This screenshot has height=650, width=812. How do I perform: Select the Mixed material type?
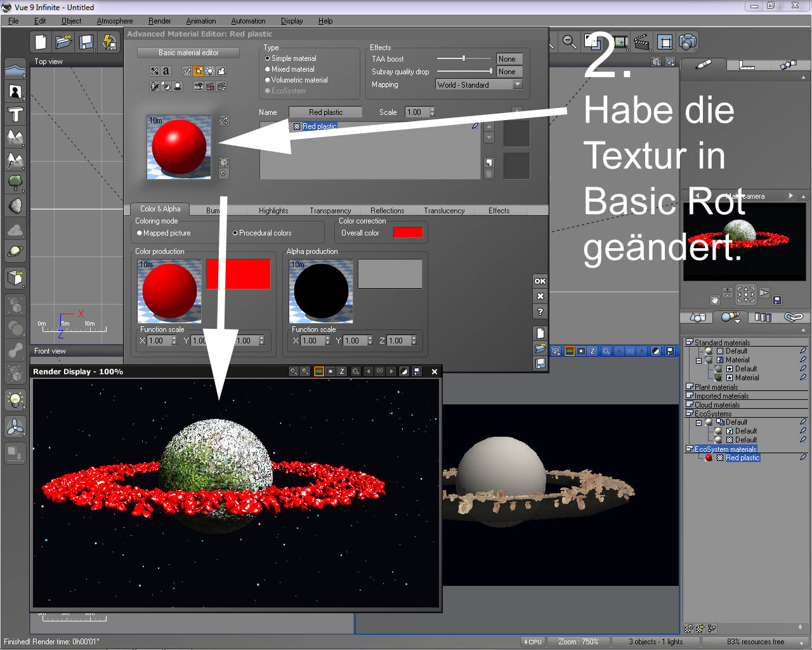click(268, 69)
